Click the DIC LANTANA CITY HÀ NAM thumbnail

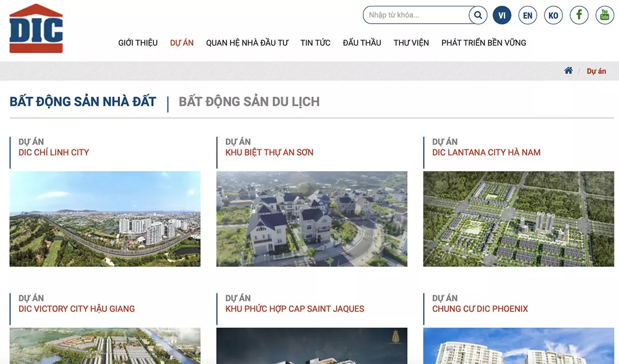click(x=518, y=218)
